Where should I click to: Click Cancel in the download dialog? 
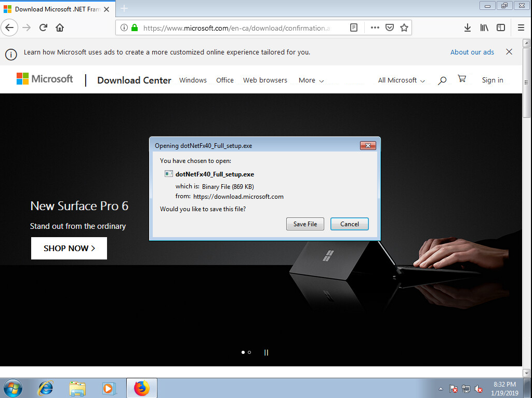[350, 224]
